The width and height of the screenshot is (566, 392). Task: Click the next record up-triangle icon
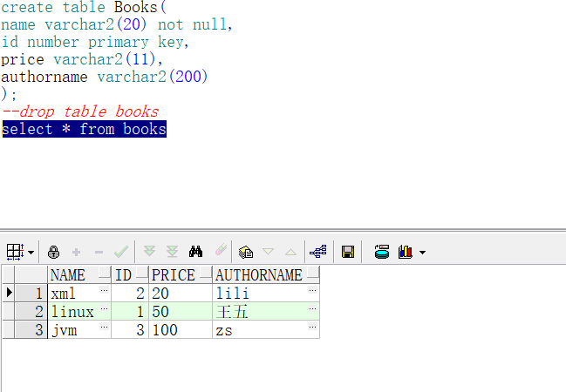click(x=290, y=252)
